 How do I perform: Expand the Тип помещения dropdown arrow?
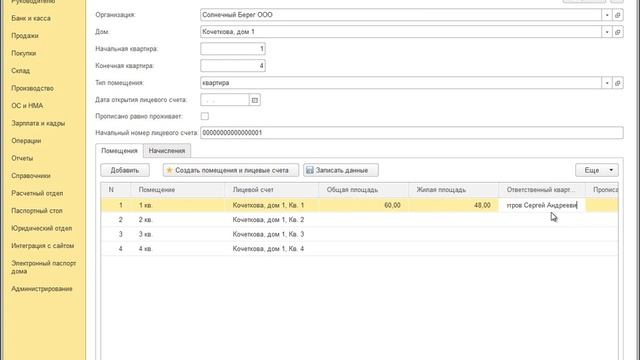[x=607, y=83]
